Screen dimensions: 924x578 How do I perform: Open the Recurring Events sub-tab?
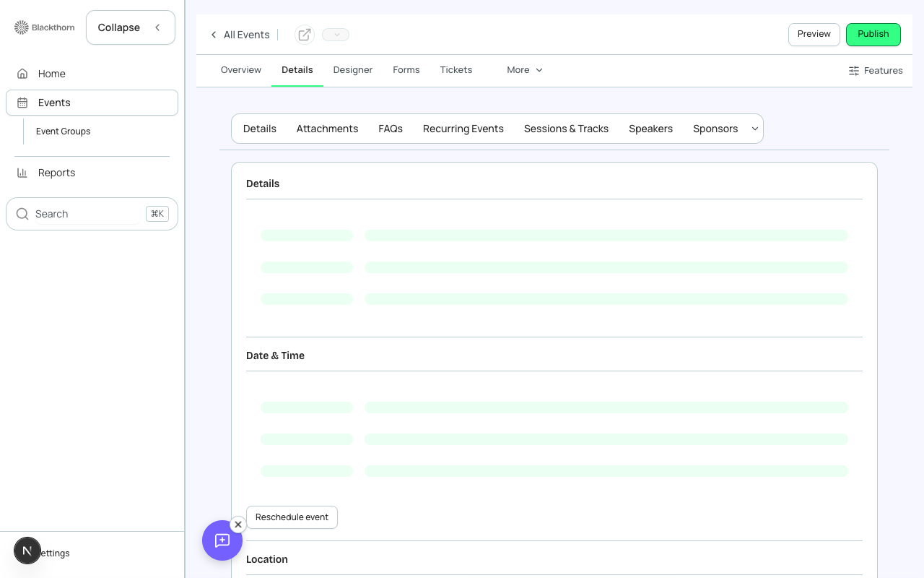463,129
